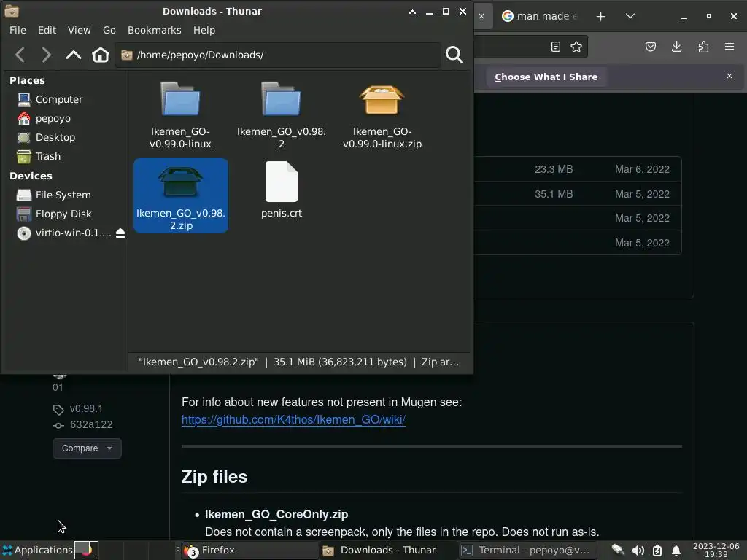Click the 23.3 MB asset row
The width and height of the screenshot is (747, 560).
click(578, 169)
